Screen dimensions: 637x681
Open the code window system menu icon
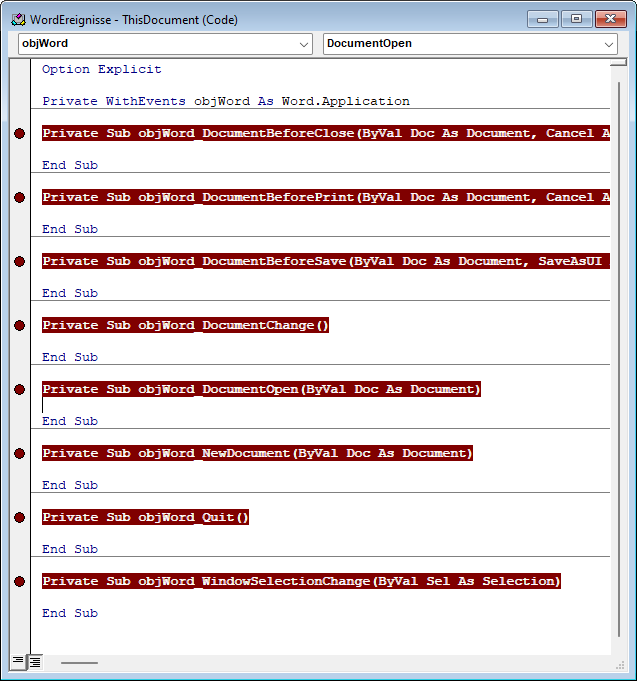point(16,19)
